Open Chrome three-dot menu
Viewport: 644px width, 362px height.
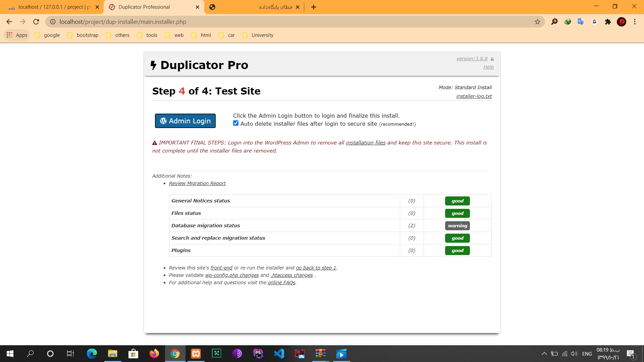[x=635, y=22]
